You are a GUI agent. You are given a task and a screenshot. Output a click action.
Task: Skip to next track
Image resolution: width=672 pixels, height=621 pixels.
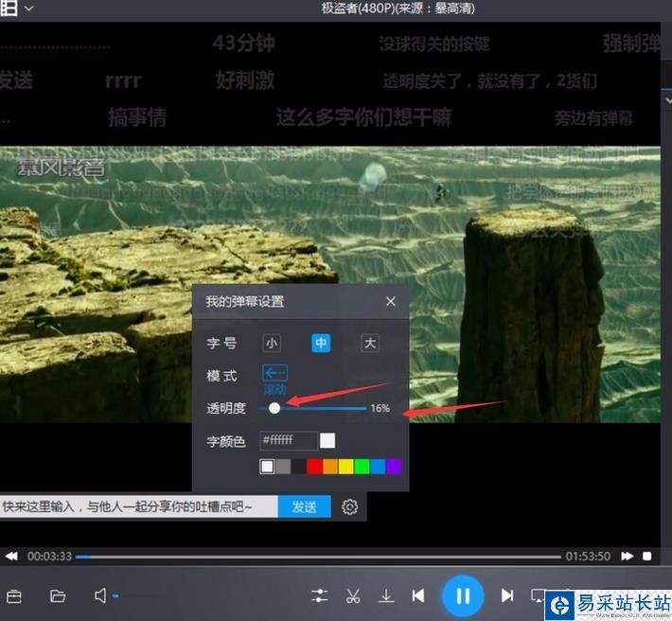tap(507, 595)
